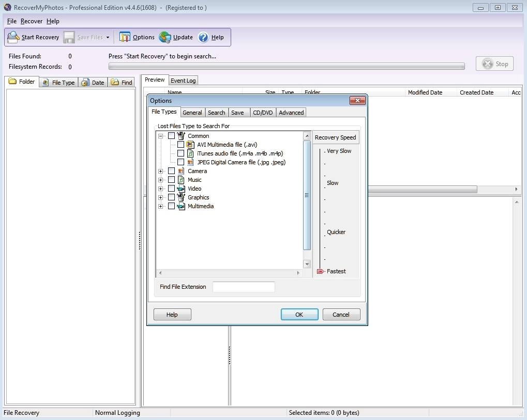Click the Common category icon
The width and height of the screenshot is (527, 420).
[x=181, y=136]
